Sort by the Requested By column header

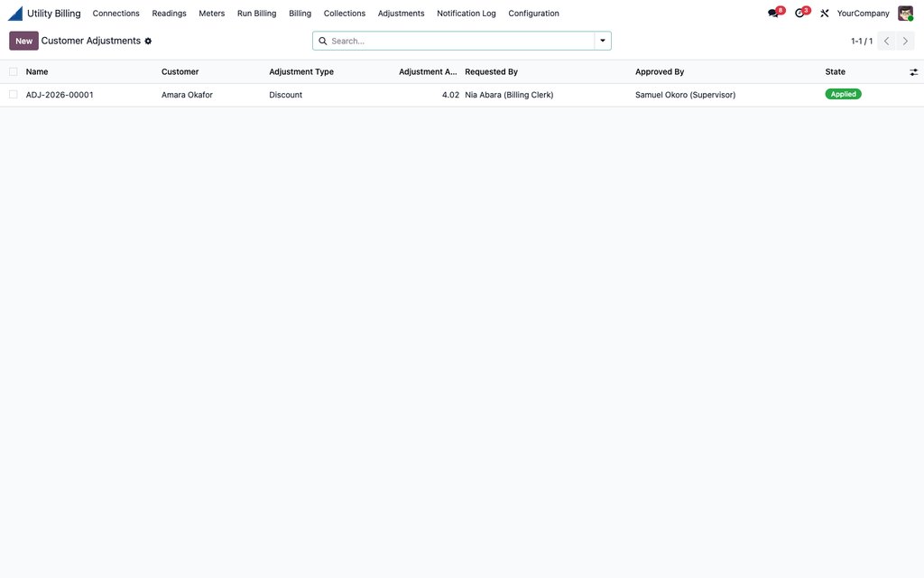pos(492,72)
